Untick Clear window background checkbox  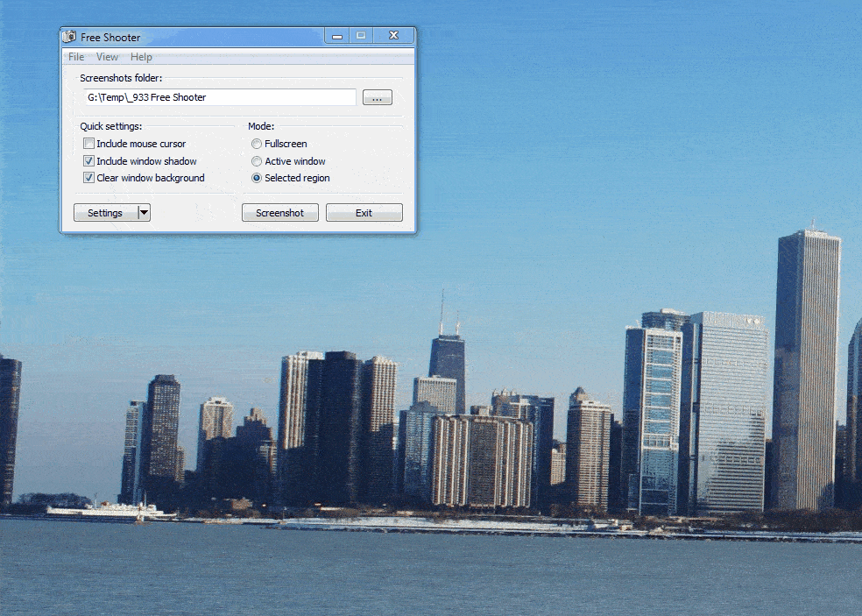coord(88,178)
